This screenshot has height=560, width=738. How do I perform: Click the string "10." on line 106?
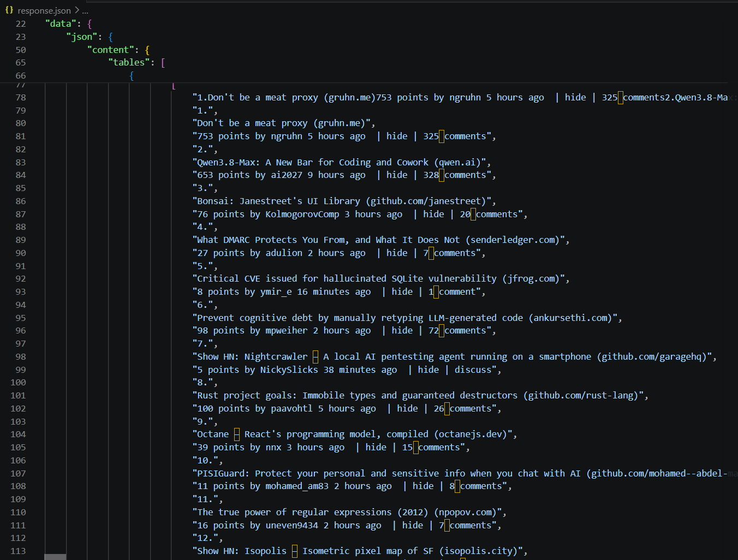208,461
